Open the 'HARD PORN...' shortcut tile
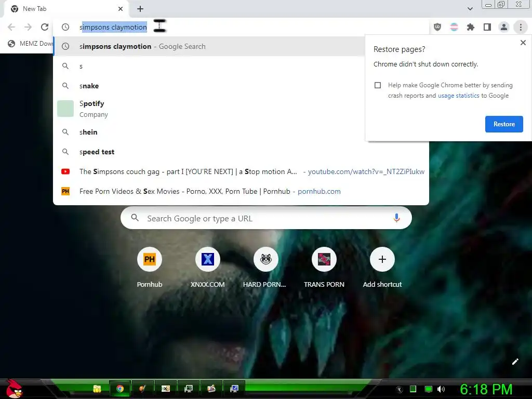 coord(265,267)
